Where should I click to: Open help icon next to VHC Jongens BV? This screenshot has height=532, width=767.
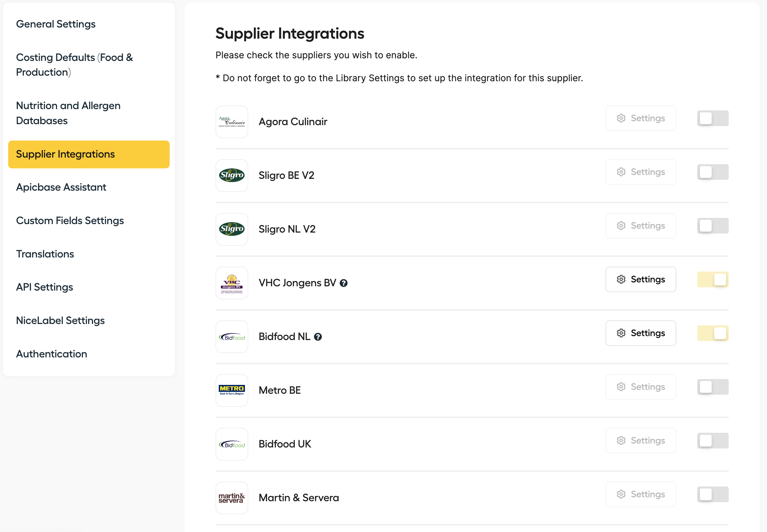[344, 283]
